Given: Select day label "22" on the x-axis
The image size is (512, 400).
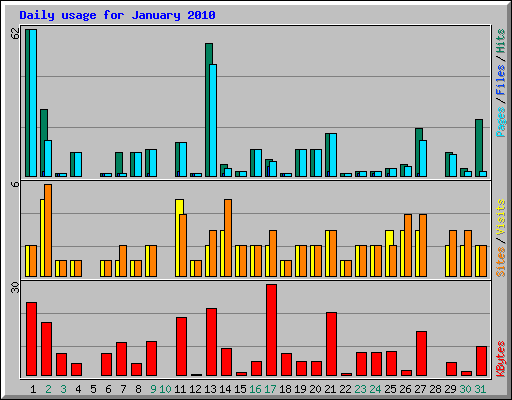Looking at the screenshot, I should pyautogui.click(x=345, y=389).
